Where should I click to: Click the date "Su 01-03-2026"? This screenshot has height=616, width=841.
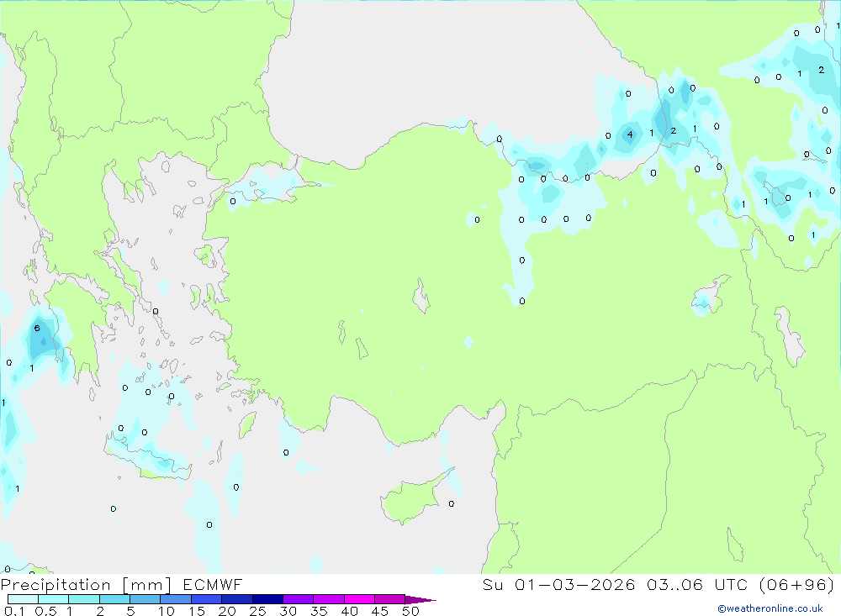pyautogui.click(x=559, y=584)
